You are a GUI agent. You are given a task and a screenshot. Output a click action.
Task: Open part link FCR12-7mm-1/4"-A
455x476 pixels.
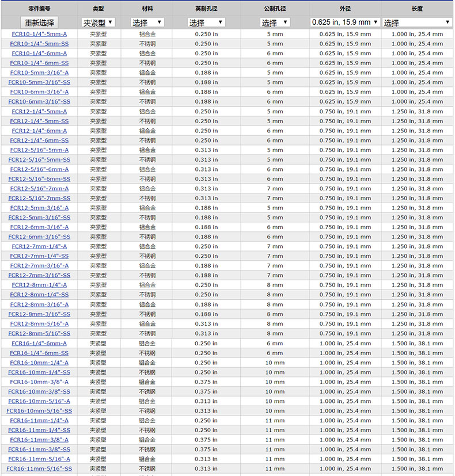pos(39,246)
